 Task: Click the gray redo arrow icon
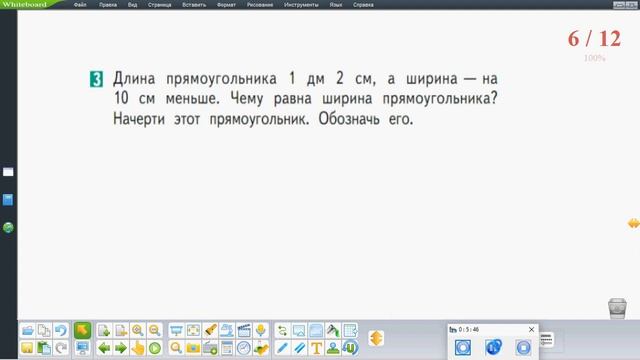pos(61,348)
